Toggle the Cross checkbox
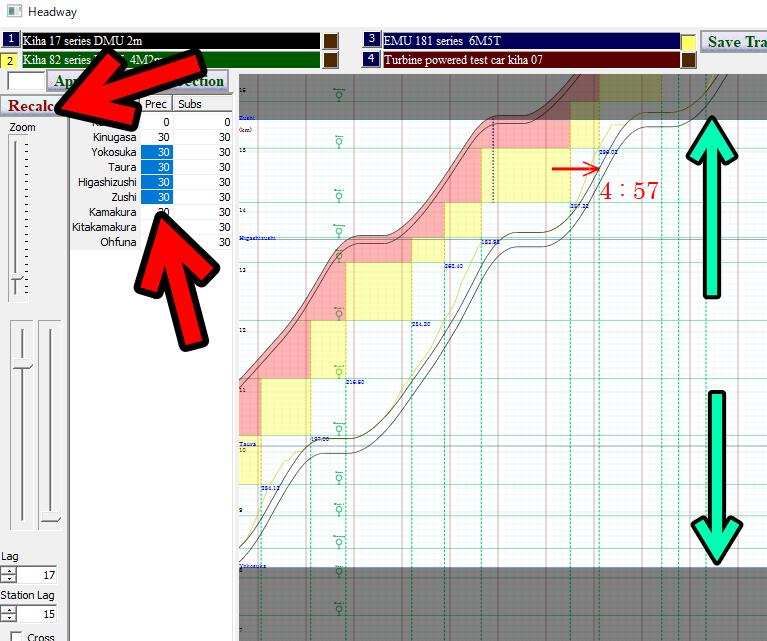Screen dimensions: 767x641 [16, 636]
